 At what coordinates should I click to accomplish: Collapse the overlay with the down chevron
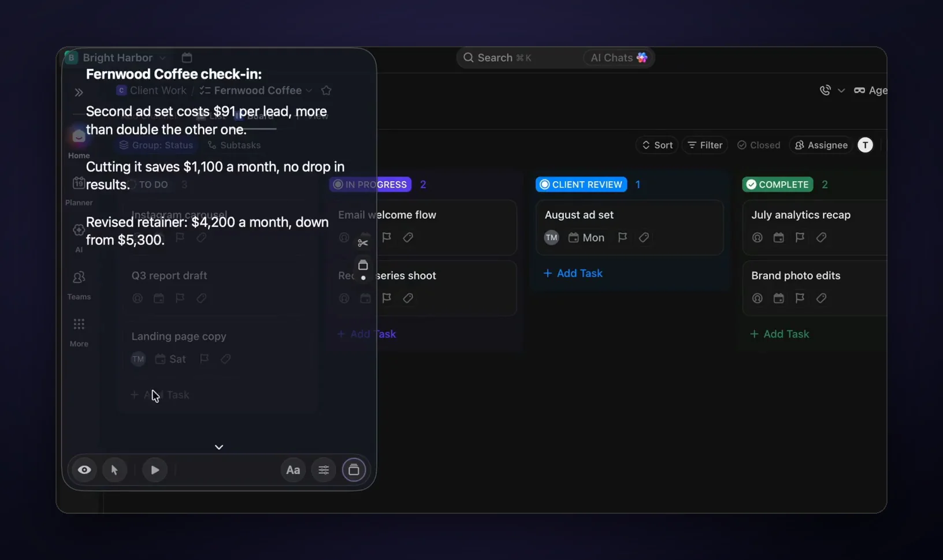click(219, 447)
